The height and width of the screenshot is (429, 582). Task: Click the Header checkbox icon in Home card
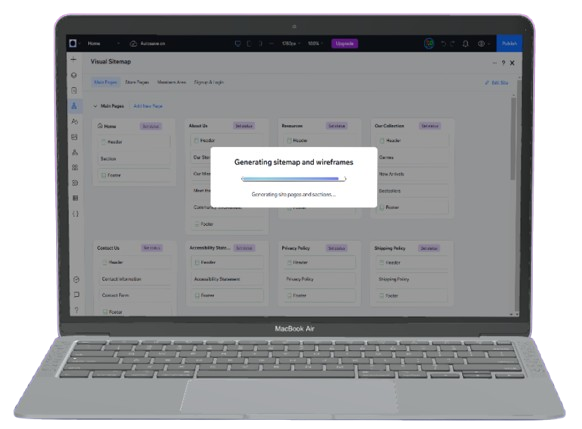104,142
